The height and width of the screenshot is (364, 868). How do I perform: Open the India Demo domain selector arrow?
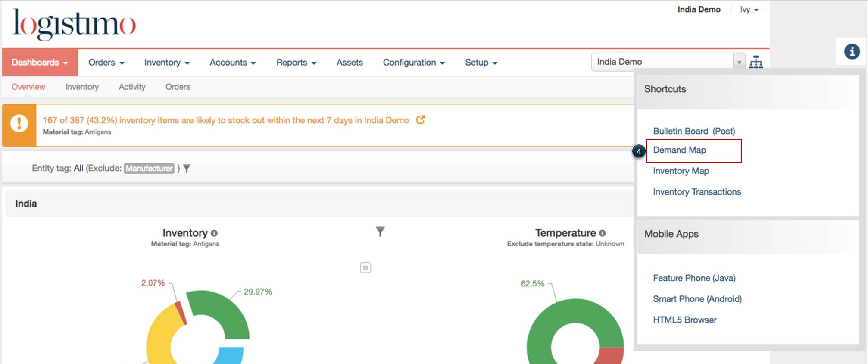coord(739,62)
